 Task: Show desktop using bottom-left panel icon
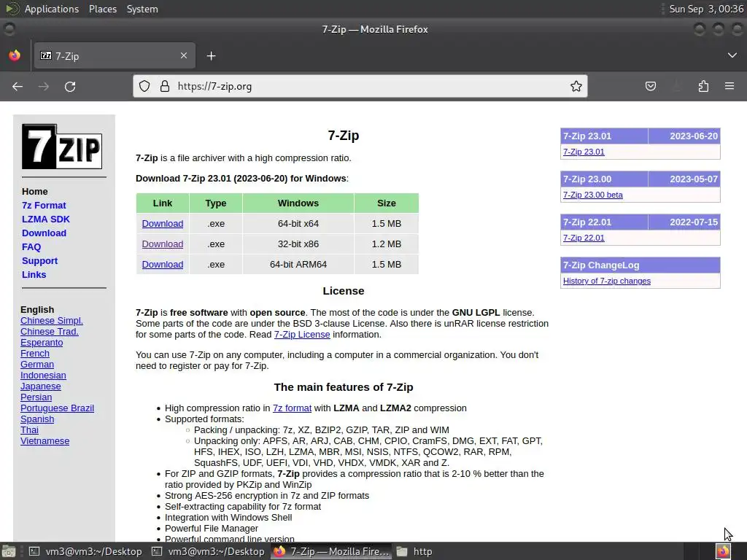[9, 551]
